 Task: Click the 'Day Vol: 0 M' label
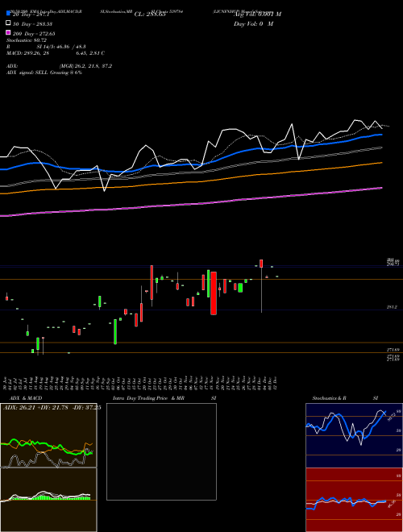[x=253, y=24]
